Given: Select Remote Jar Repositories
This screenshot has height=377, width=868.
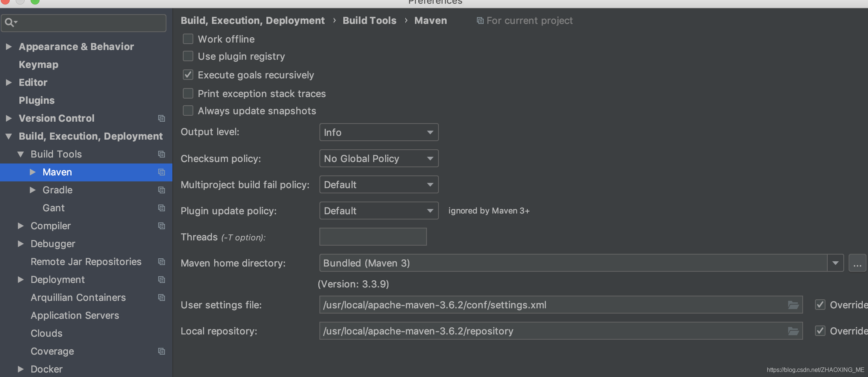Looking at the screenshot, I should (x=86, y=262).
